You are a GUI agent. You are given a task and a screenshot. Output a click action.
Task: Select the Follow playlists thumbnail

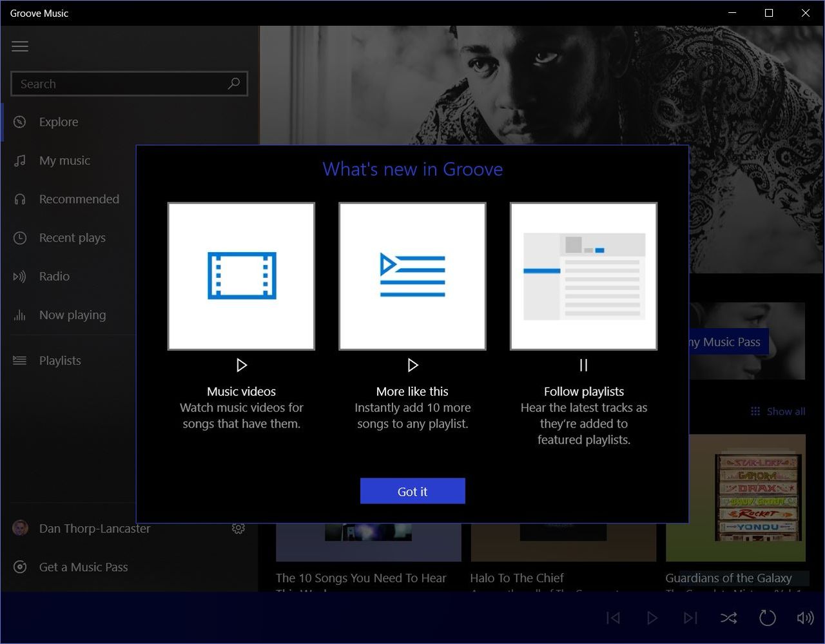(584, 277)
